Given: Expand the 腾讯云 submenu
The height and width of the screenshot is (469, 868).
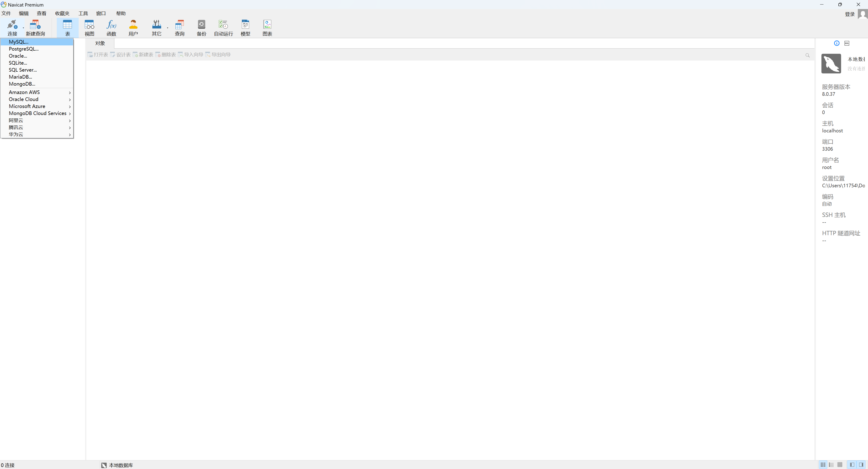Looking at the screenshot, I should point(37,128).
